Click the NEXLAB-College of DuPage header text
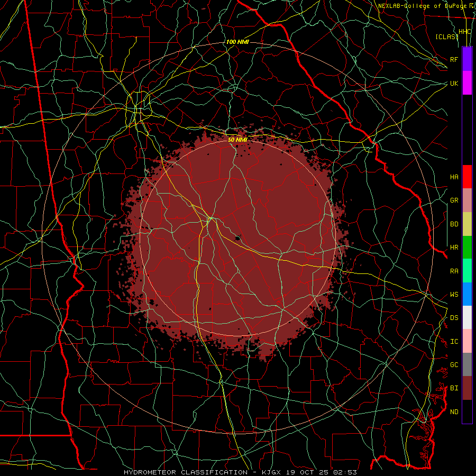 [x=423, y=6]
